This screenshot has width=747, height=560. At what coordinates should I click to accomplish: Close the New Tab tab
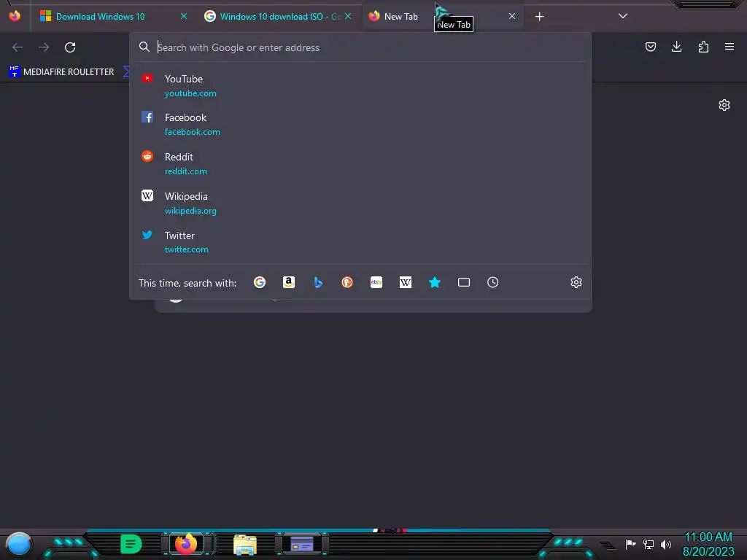point(512,16)
